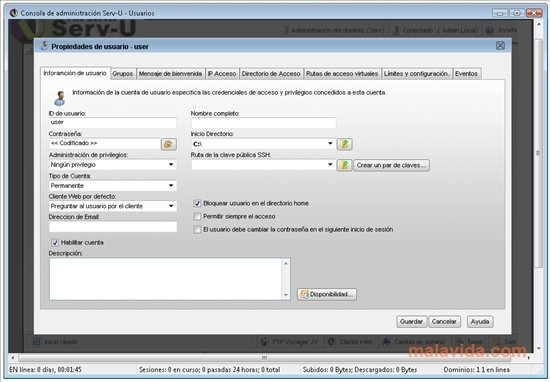Click Inicio rápido in the background console
Viewport: 550px width, 382px height.
pos(55,342)
